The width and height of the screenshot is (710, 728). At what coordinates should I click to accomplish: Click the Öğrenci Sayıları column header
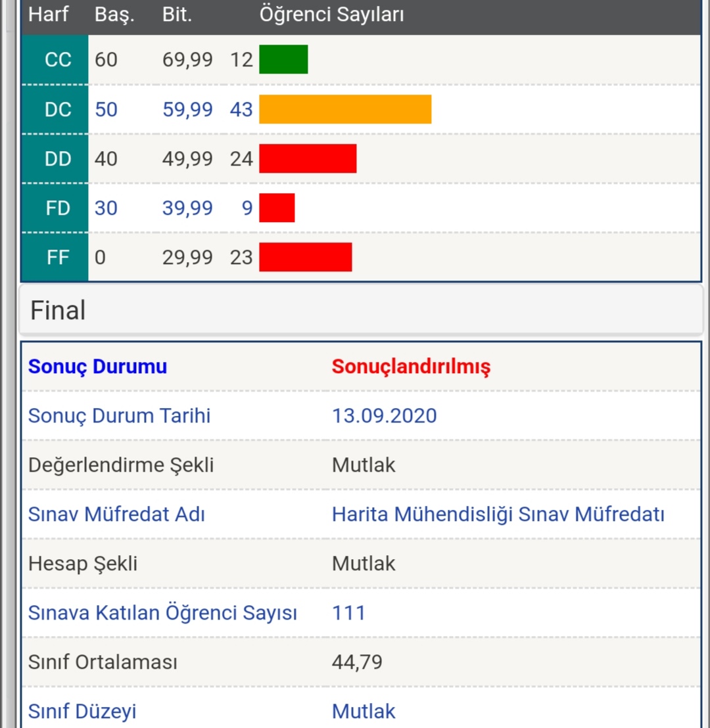(x=332, y=14)
